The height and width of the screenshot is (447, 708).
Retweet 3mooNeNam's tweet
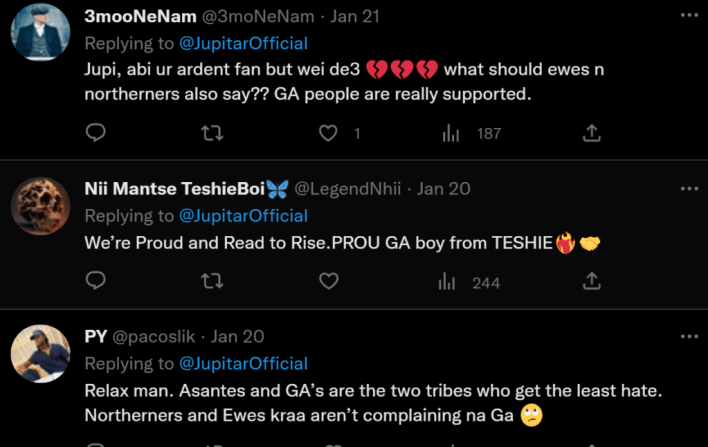pos(212,133)
